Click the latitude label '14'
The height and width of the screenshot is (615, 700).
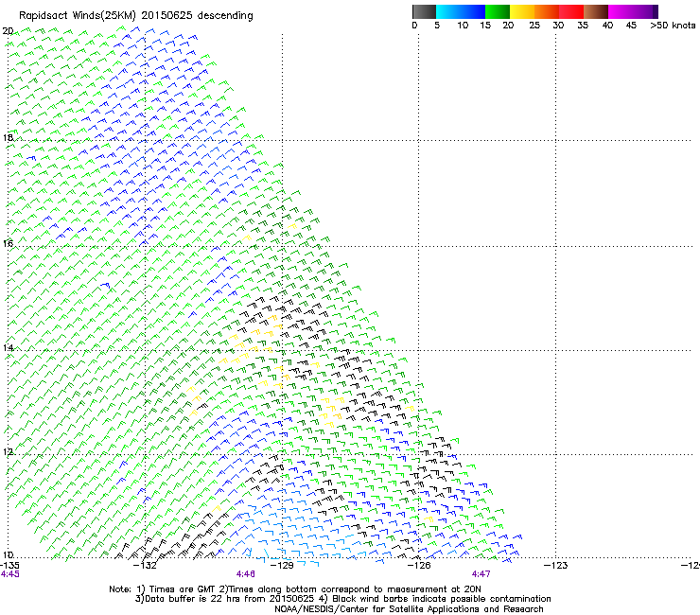point(8,348)
